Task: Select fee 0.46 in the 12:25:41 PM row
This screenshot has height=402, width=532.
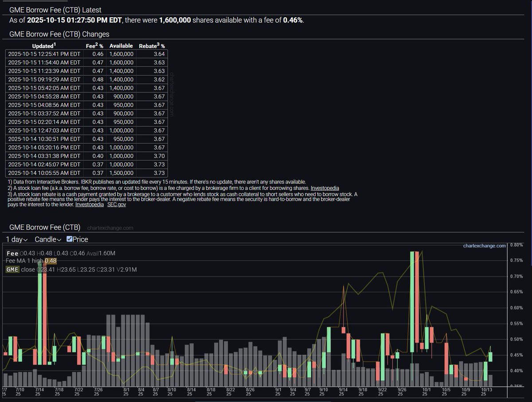Action: [x=98, y=54]
